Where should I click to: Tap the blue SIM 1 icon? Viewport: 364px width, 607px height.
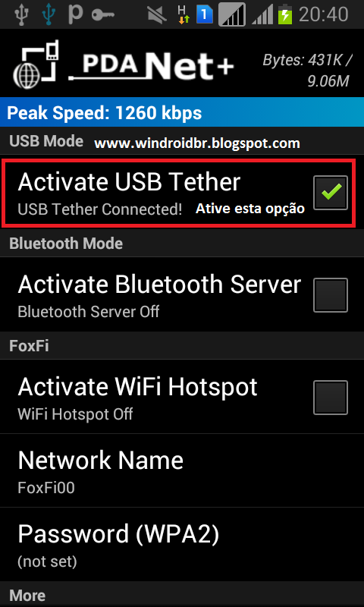click(204, 14)
